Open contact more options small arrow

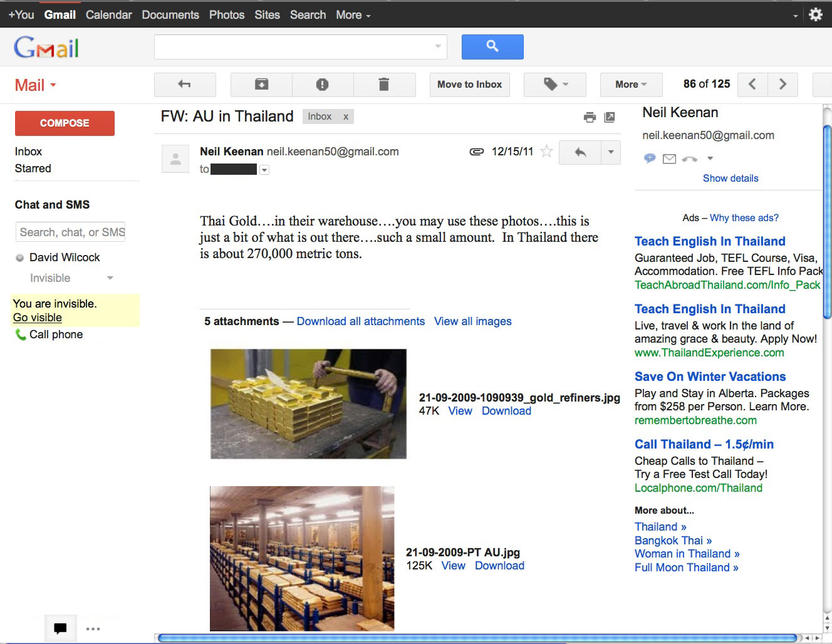[x=710, y=158]
